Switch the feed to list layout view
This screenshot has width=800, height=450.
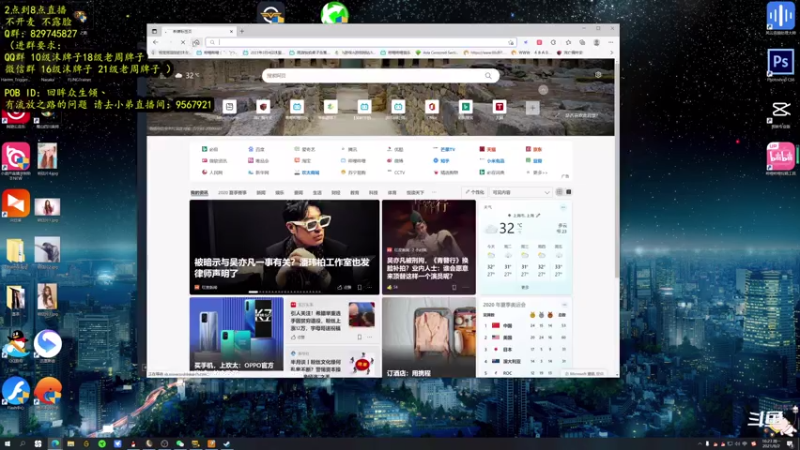point(569,192)
